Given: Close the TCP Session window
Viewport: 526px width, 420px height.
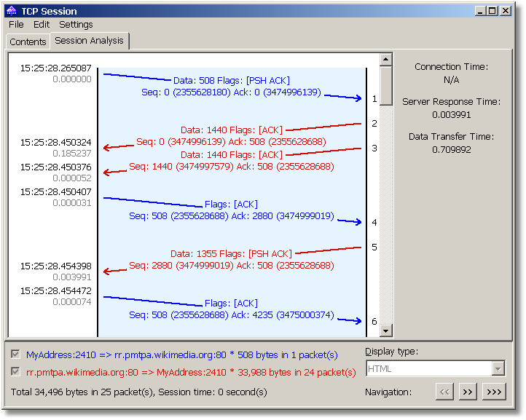Looking at the screenshot, I should 506,11.
